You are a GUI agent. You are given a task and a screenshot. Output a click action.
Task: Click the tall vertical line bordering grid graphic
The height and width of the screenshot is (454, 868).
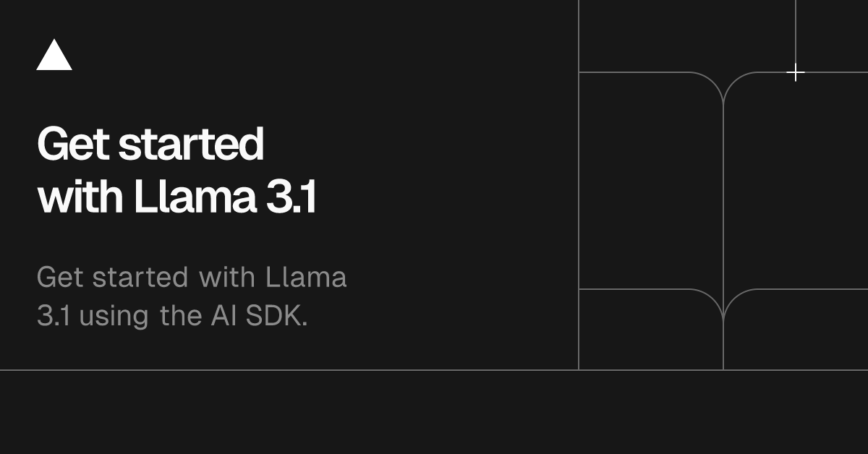(x=579, y=185)
